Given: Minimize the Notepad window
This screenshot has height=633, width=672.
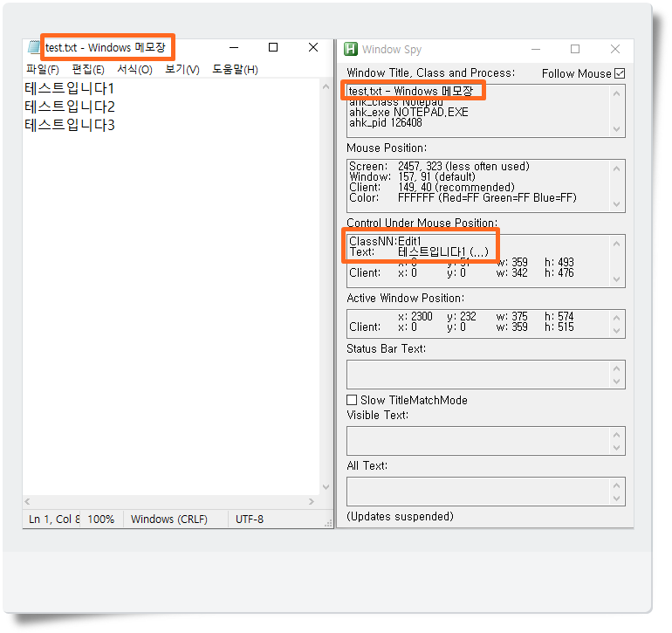Looking at the screenshot, I should [234, 47].
